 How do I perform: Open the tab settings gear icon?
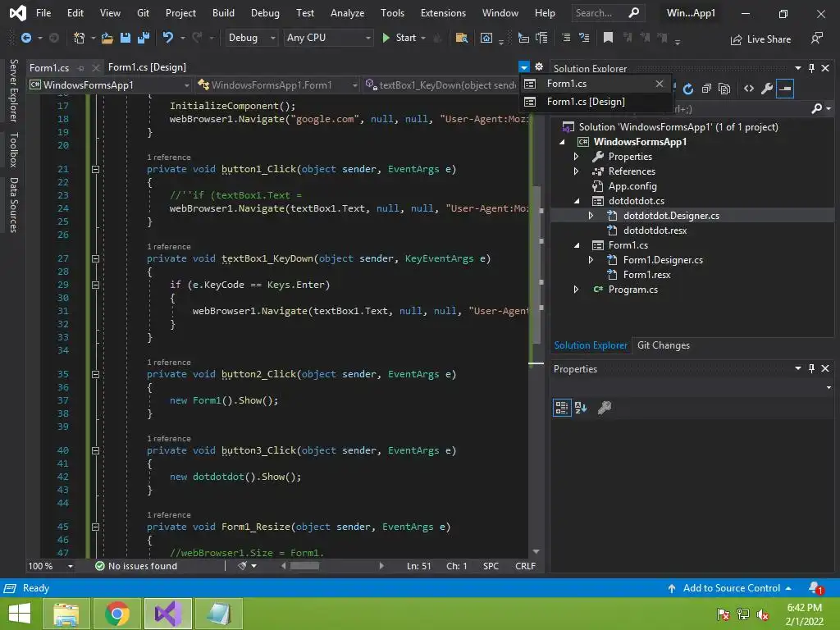pos(539,66)
